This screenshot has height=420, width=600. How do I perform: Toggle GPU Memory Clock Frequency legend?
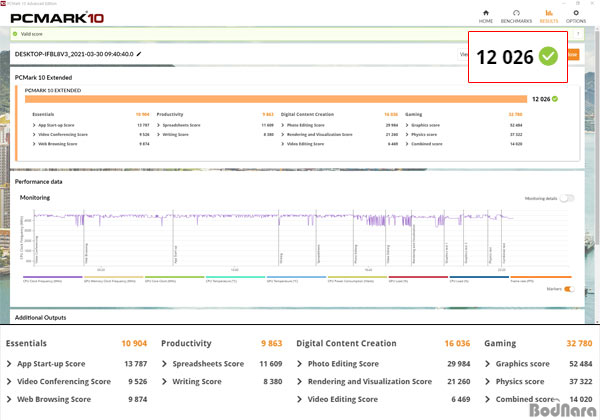coord(113,279)
